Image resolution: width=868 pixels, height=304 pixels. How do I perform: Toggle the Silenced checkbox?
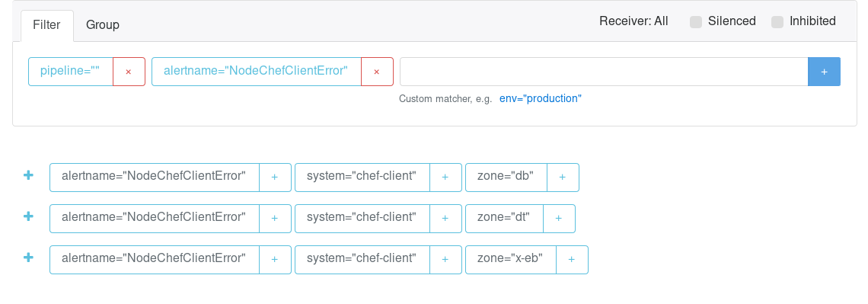point(696,22)
